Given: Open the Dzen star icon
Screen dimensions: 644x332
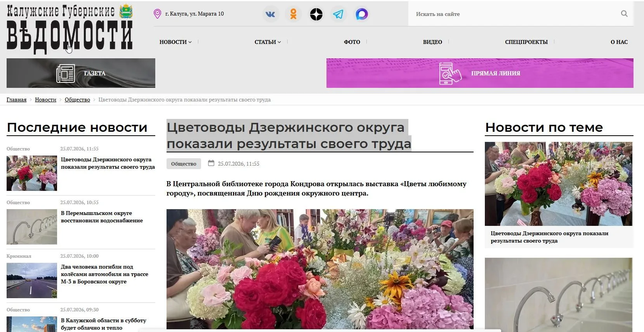Looking at the screenshot, I should pos(316,14).
